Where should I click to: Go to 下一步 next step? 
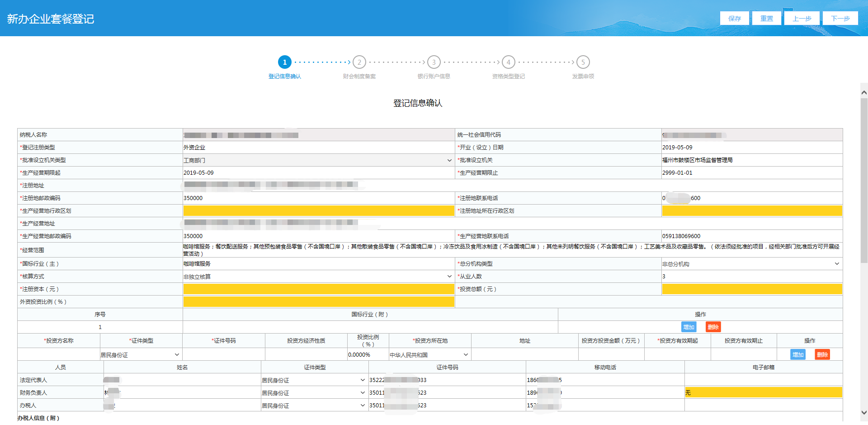coord(840,19)
